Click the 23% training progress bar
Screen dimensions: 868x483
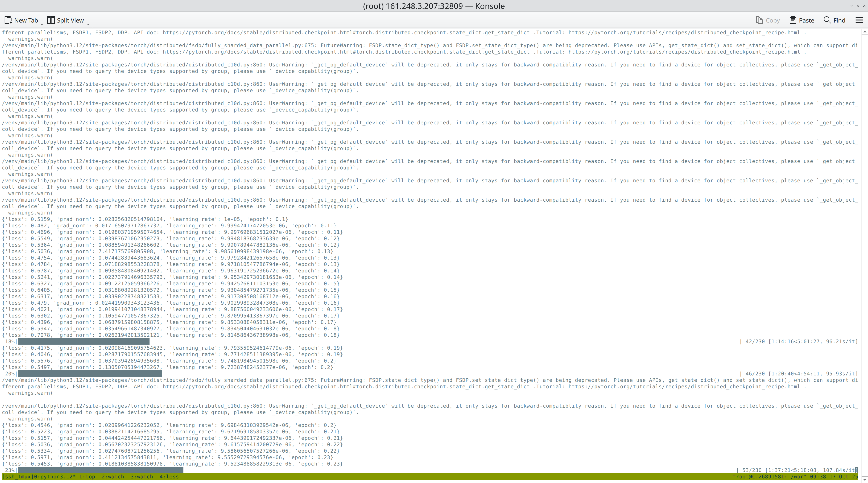(101, 470)
